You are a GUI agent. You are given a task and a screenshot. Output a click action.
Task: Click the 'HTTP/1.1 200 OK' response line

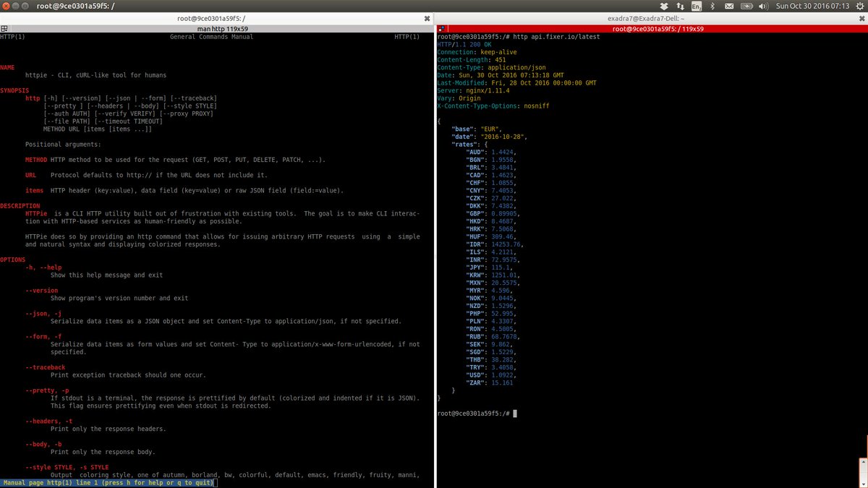pyautogui.click(x=463, y=44)
